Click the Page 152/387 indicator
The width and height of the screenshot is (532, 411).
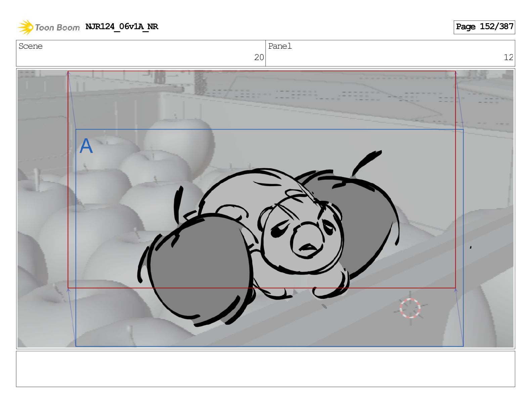484,27
